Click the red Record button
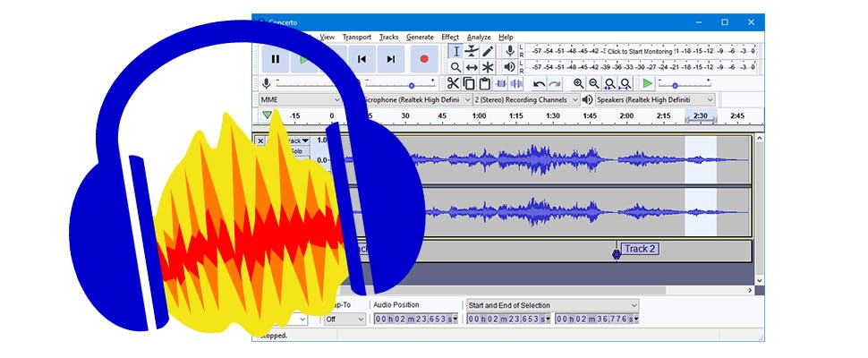 [424, 59]
